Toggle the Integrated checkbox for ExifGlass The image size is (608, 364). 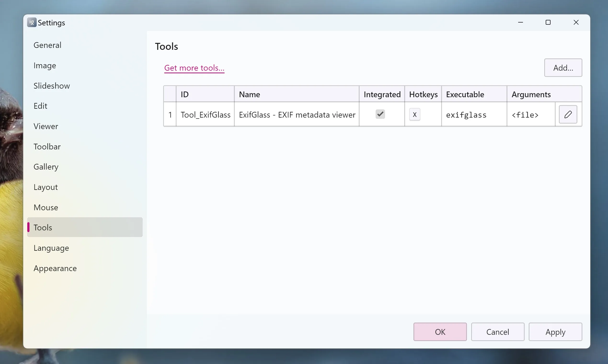[x=380, y=114]
